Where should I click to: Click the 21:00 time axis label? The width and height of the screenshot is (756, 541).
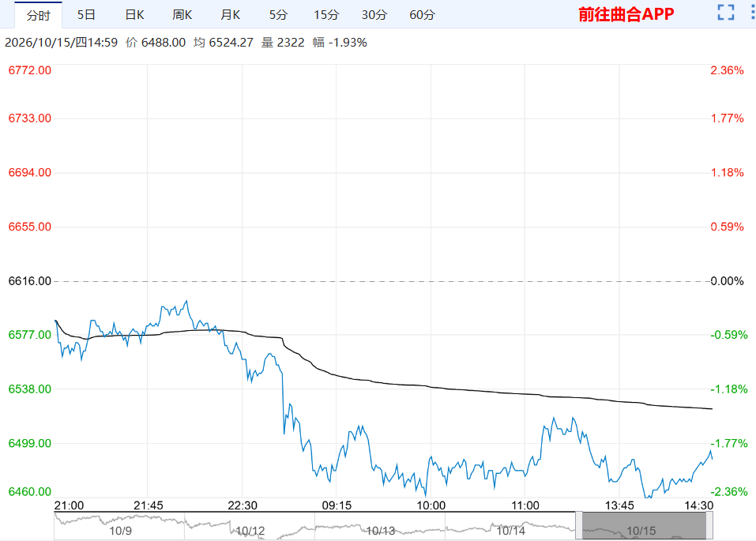click(69, 505)
